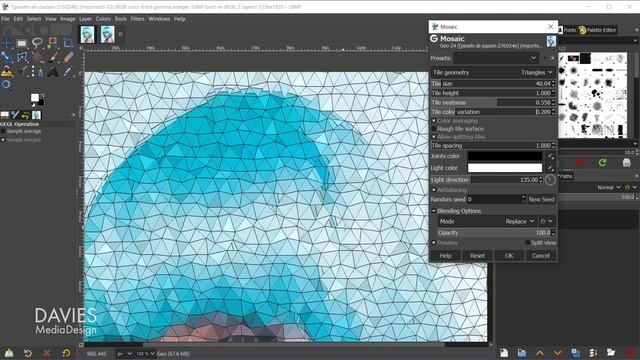The width and height of the screenshot is (640, 360).
Task: Open the Colors menu
Action: [x=103, y=19]
